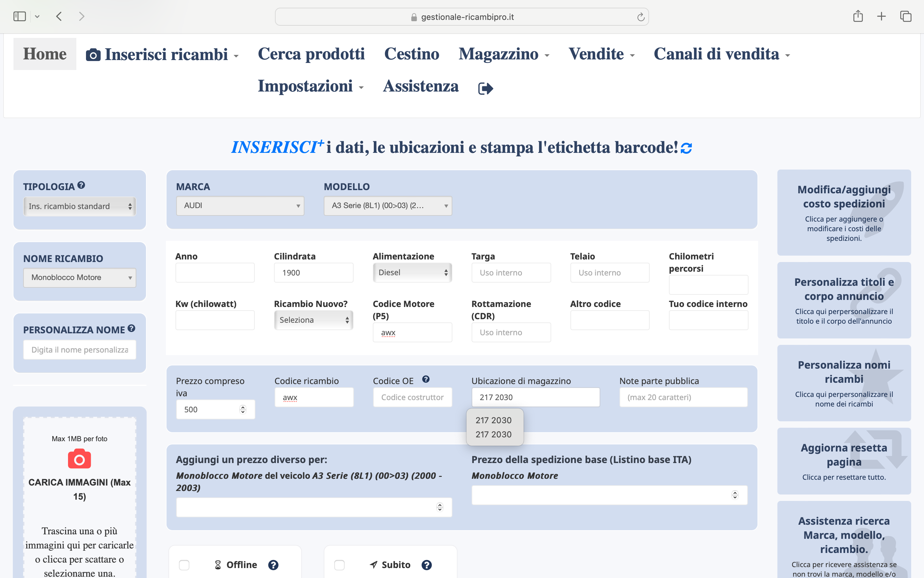Open the MARCA dropdown showing AUDI
The width and height of the screenshot is (924, 578).
point(240,206)
